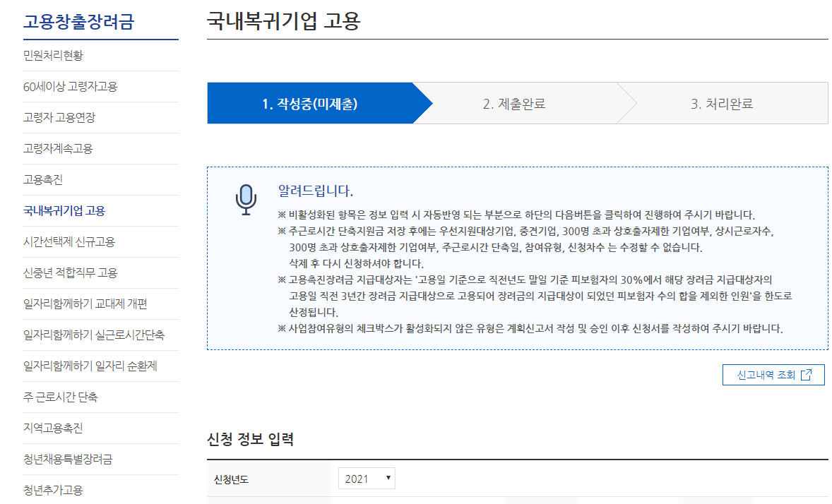
Task: Click the external-link icon in 신고내역 조회 button
Action: click(x=806, y=375)
